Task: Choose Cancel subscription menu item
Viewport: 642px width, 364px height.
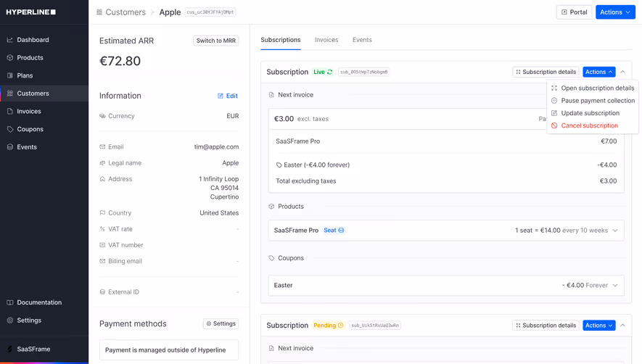Action: (x=593, y=125)
